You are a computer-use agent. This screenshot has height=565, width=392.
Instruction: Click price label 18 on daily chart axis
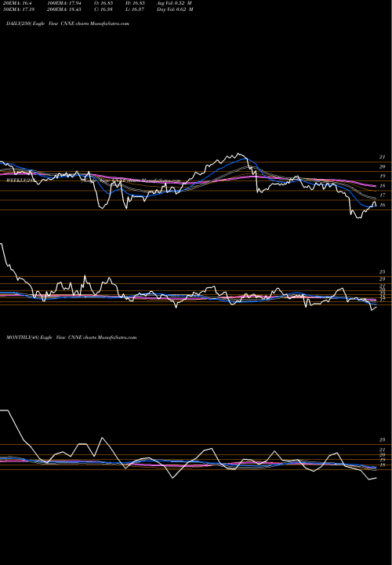pyautogui.click(x=382, y=186)
